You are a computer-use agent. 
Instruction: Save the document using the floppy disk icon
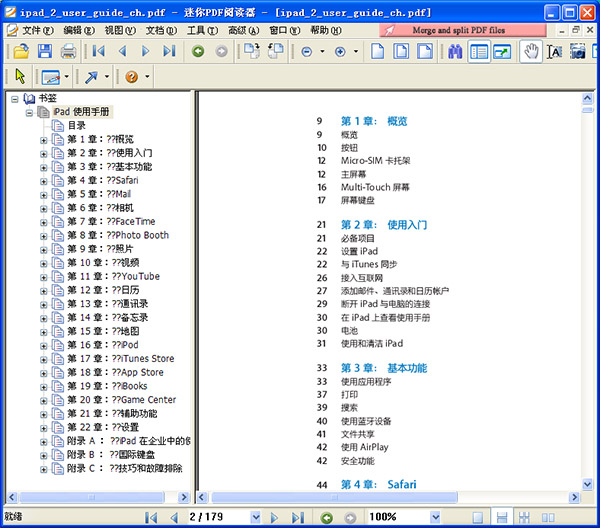coord(45,51)
